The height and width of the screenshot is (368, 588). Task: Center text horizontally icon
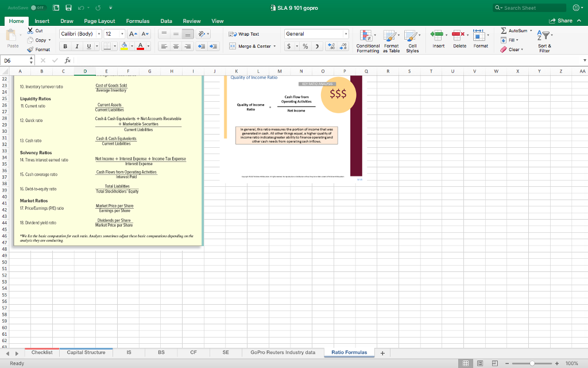[176, 46]
